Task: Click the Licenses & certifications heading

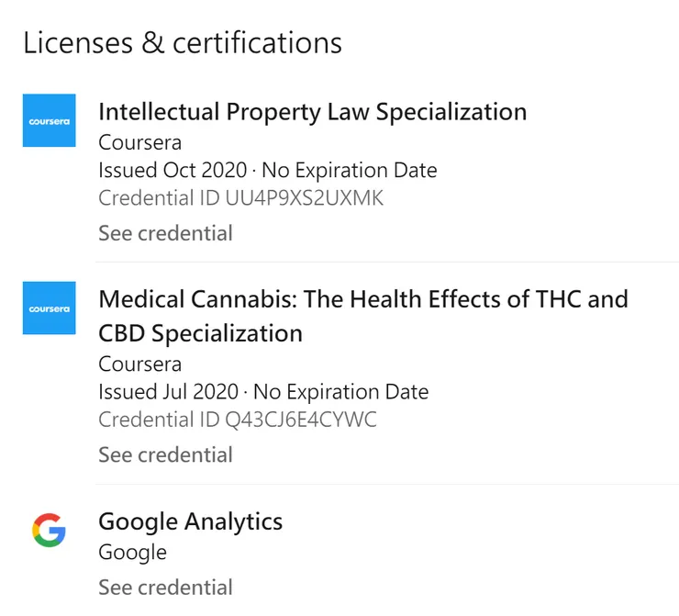Action: tap(183, 42)
